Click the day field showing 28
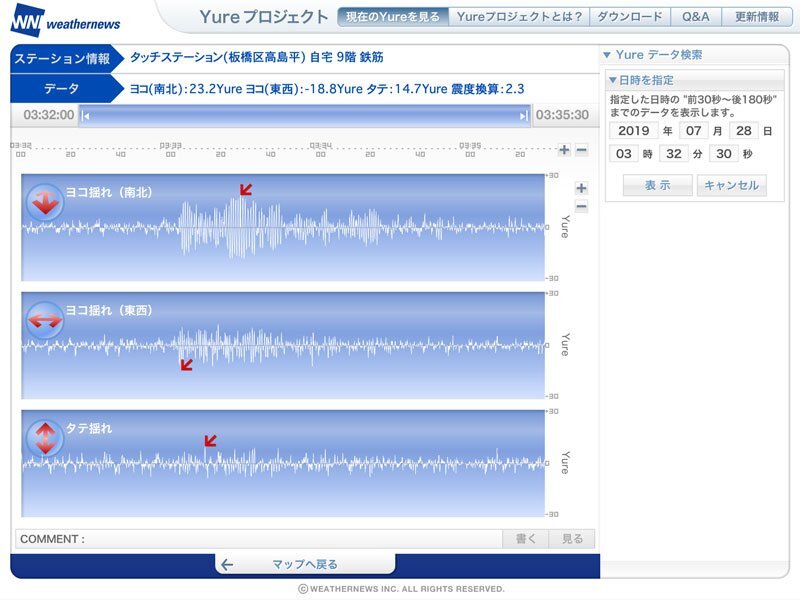Screen dimensions: 800x600 coord(744,131)
